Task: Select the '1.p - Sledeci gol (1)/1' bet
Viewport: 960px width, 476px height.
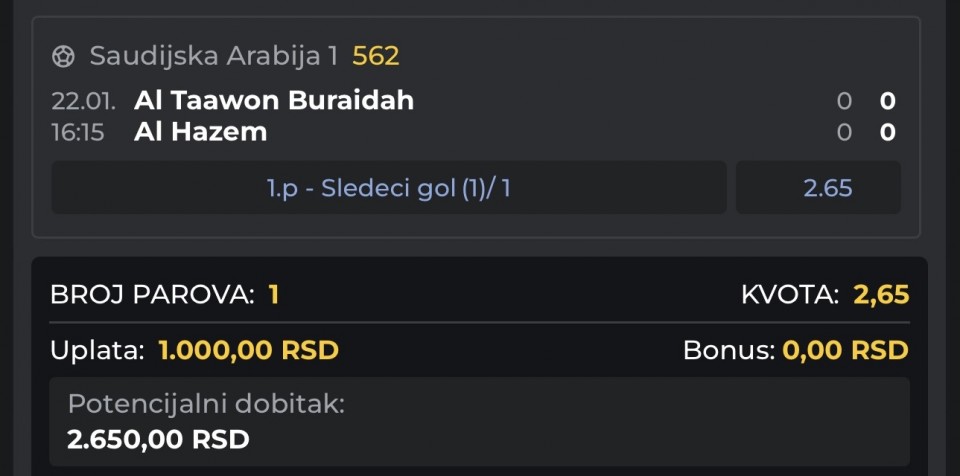Action: click(x=389, y=188)
